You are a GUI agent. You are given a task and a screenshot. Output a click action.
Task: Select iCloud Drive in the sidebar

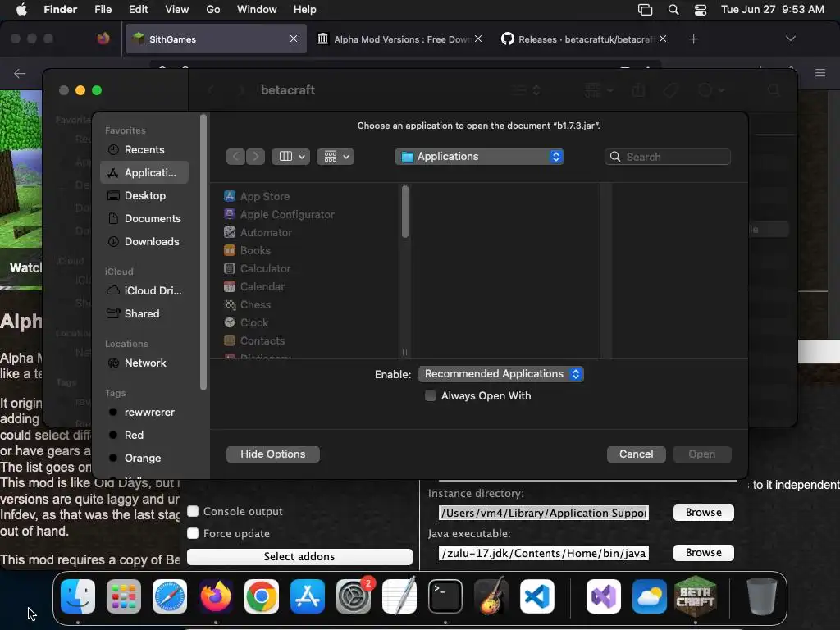144,290
